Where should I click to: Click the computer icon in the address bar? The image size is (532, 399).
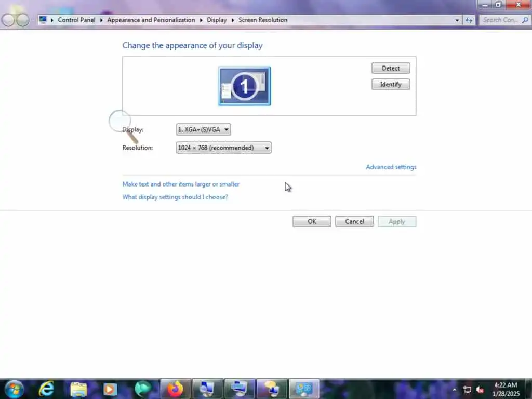pos(43,20)
